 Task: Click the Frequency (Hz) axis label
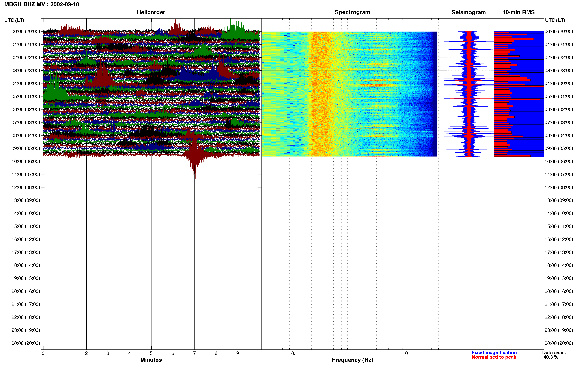352,360
